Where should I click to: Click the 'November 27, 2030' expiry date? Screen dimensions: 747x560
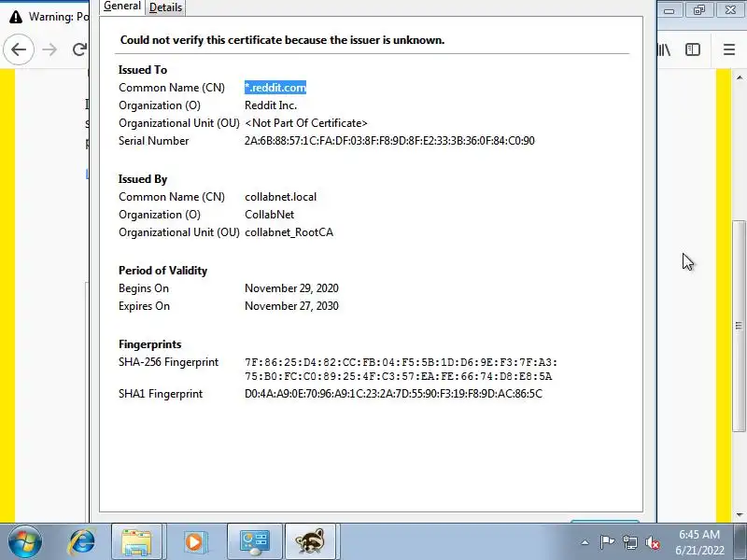coord(291,306)
